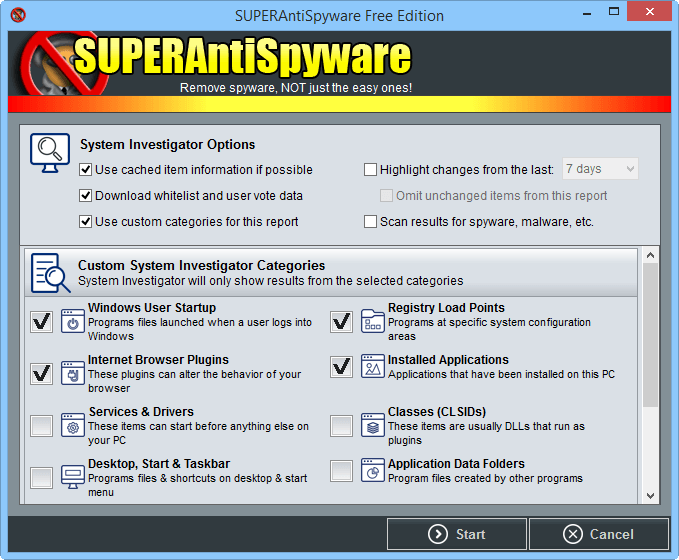Click the scrollbar up arrow

(650, 256)
